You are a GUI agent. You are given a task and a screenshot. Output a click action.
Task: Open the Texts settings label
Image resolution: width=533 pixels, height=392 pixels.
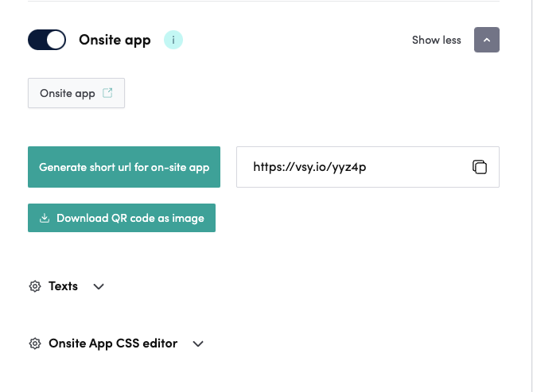point(63,286)
